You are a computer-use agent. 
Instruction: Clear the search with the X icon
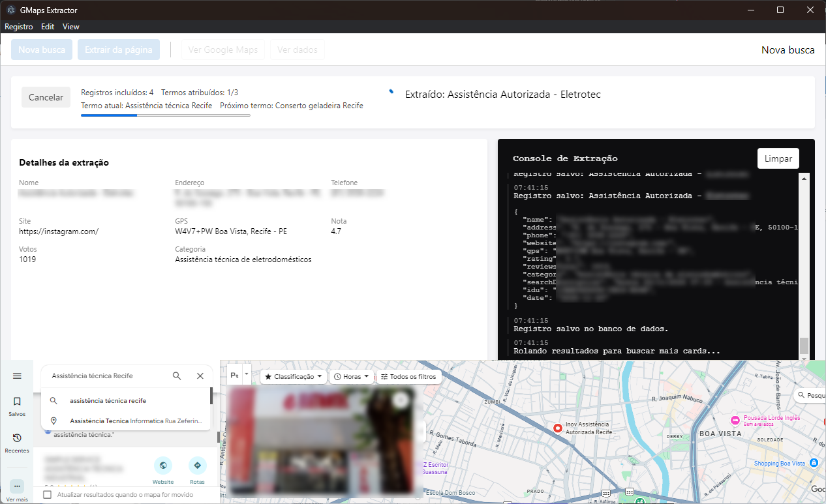pos(200,376)
